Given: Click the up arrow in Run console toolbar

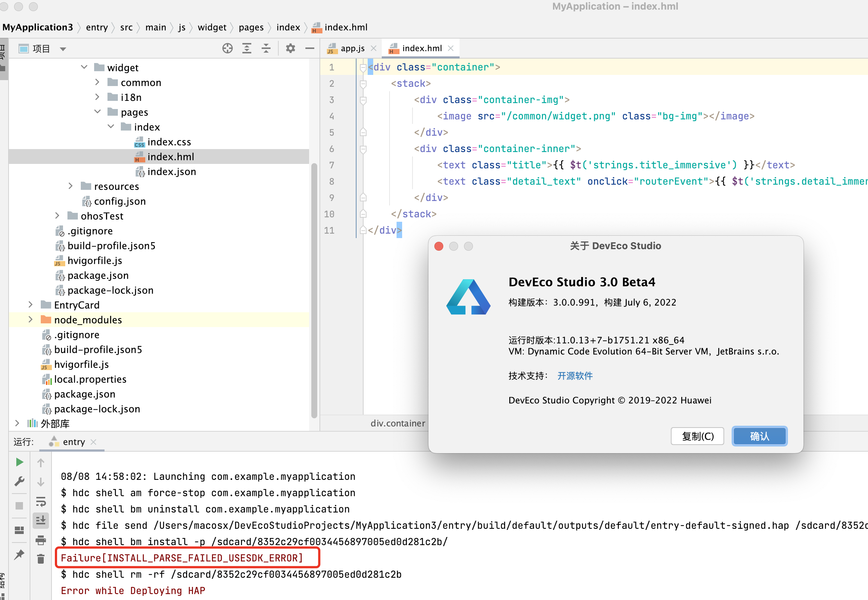Looking at the screenshot, I should point(41,463).
